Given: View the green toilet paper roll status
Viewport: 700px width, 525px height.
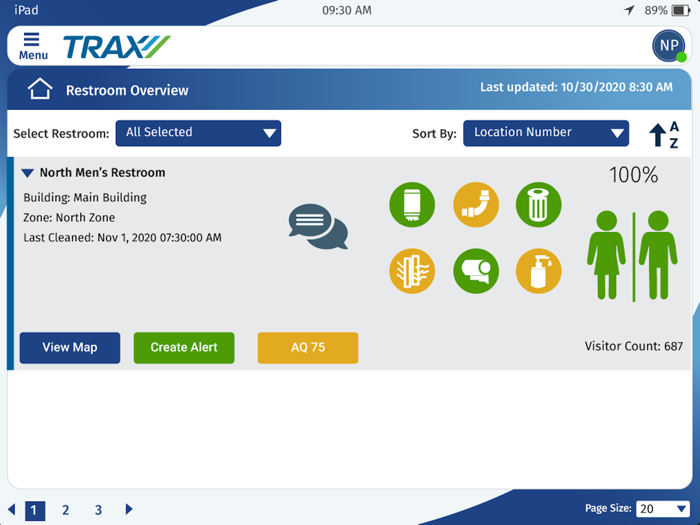Looking at the screenshot, I should click(x=475, y=271).
